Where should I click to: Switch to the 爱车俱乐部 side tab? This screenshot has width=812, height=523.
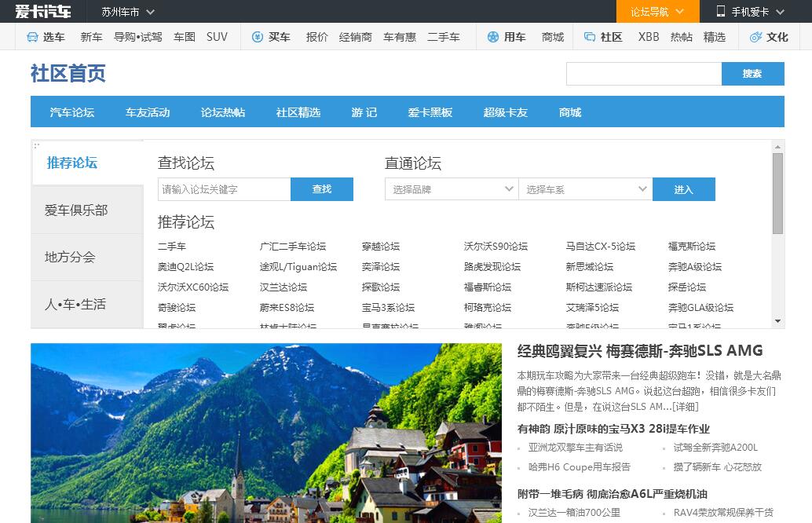pos(76,210)
